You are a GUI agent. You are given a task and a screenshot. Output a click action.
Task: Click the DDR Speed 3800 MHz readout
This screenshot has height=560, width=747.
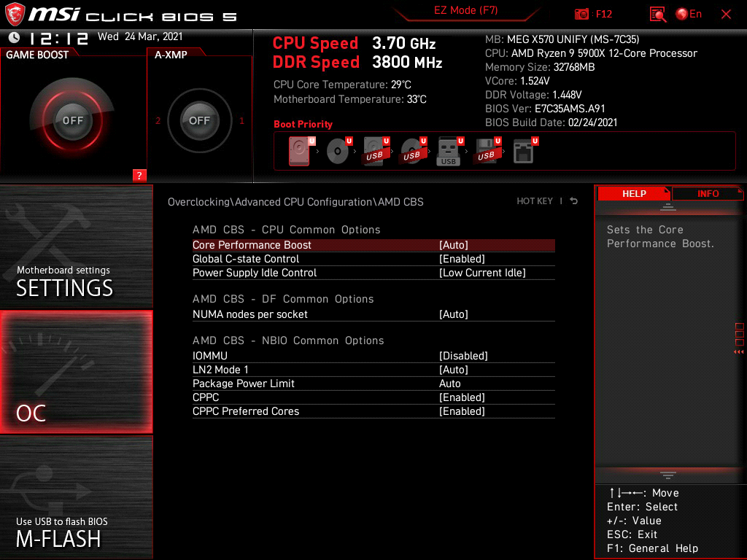click(x=357, y=62)
